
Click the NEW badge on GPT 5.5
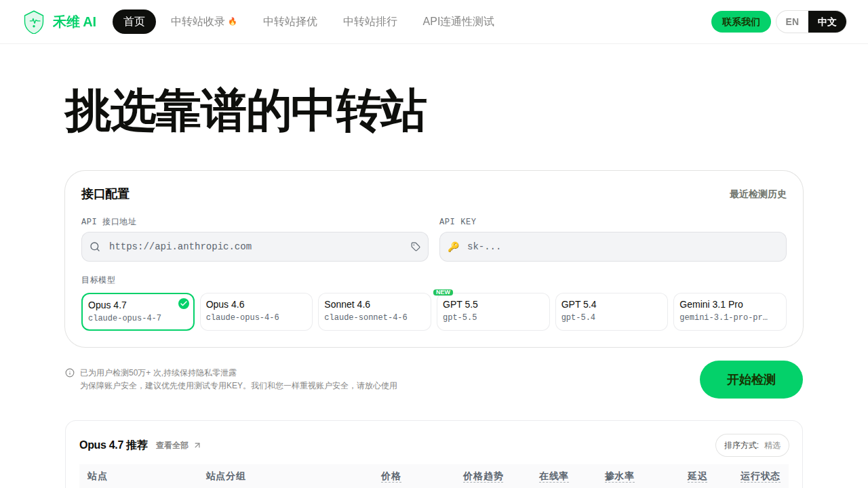[443, 292]
